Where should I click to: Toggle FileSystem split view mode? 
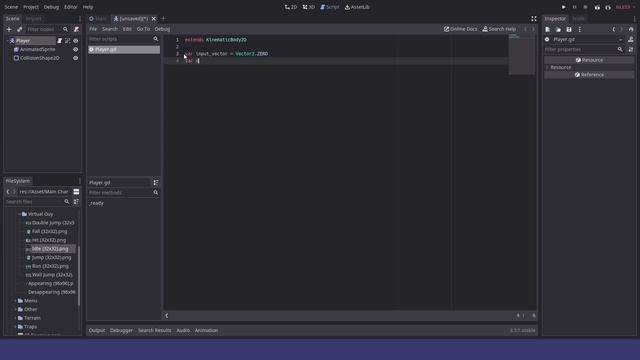pos(76,192)
